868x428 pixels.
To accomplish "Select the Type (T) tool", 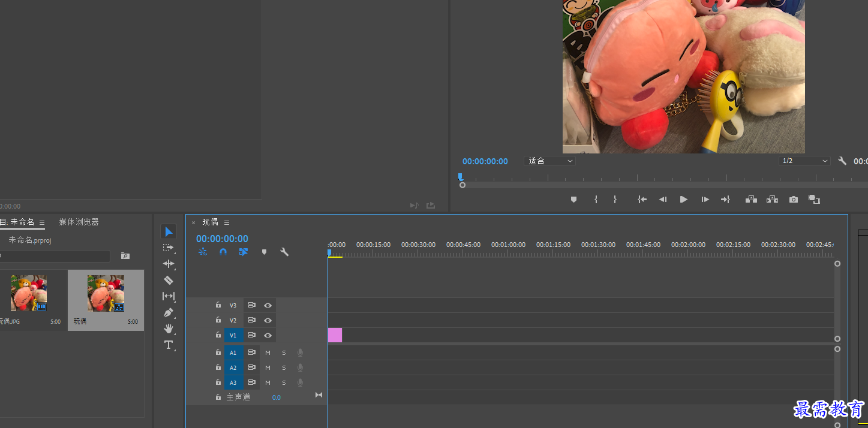I will 169,345.
